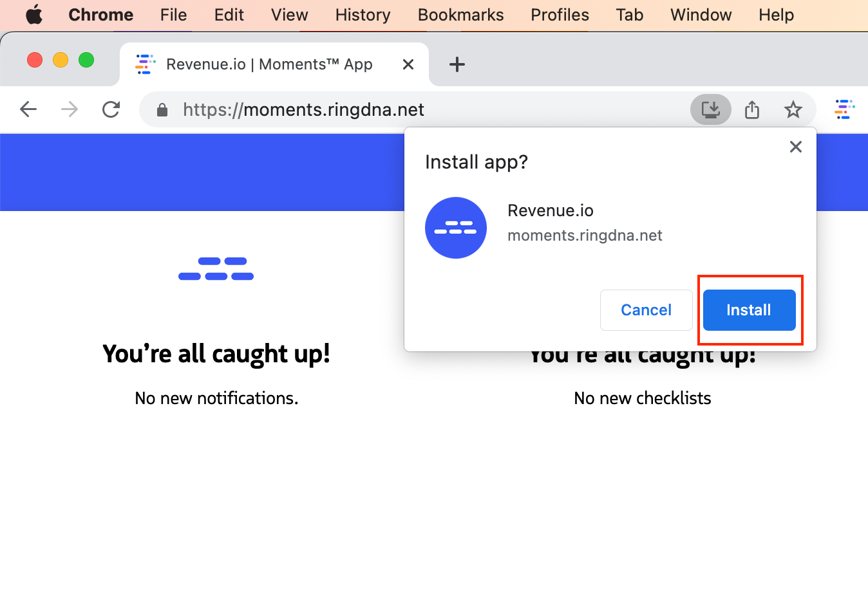Click the 'No new checklists' text
The width and height of the screenshot is (868, 592).
click(643, 398)
